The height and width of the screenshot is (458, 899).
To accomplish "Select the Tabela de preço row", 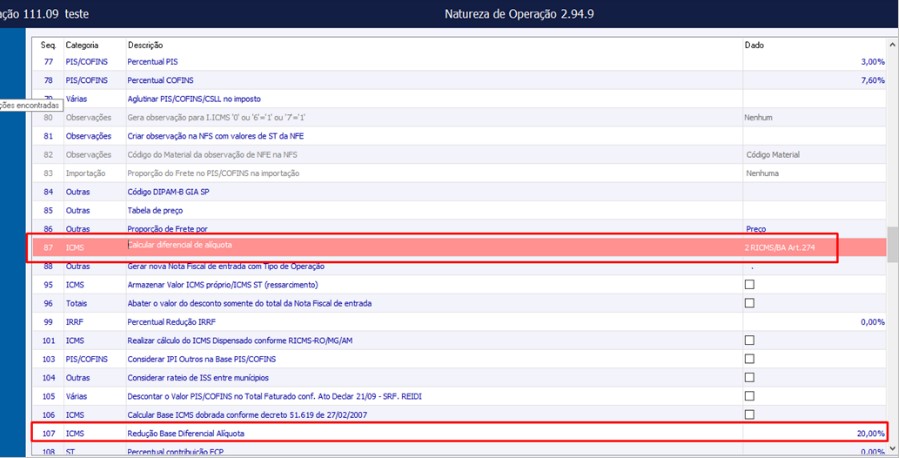I will [x=459, y=210].
